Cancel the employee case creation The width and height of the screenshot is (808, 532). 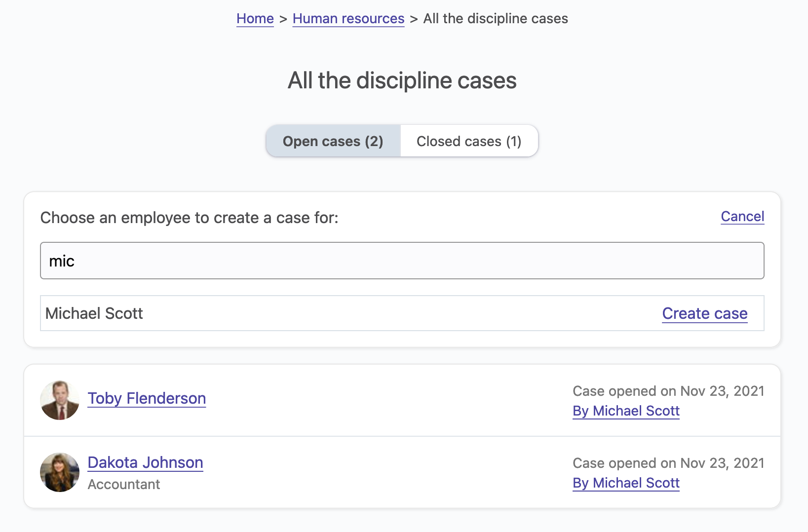point(742,217)
